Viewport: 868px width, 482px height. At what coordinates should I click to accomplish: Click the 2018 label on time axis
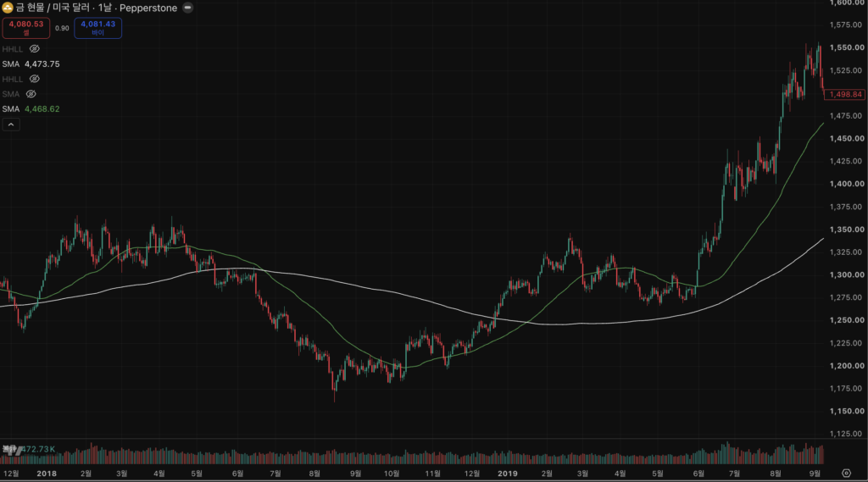[47, 474]
